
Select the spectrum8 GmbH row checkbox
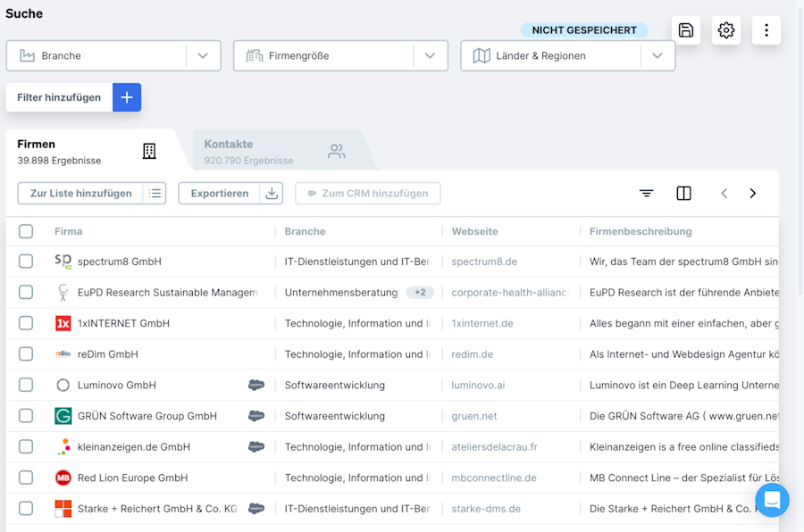pyautogui.click(x=26, y=262)
